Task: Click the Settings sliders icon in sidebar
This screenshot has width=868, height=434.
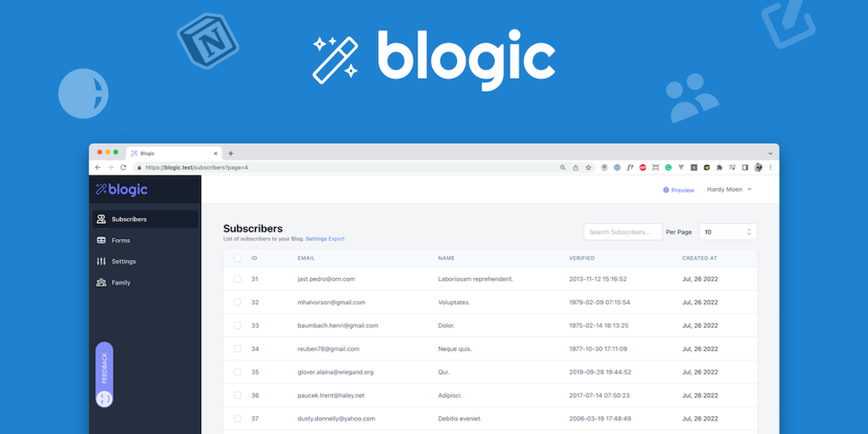Action: [102, 261]
